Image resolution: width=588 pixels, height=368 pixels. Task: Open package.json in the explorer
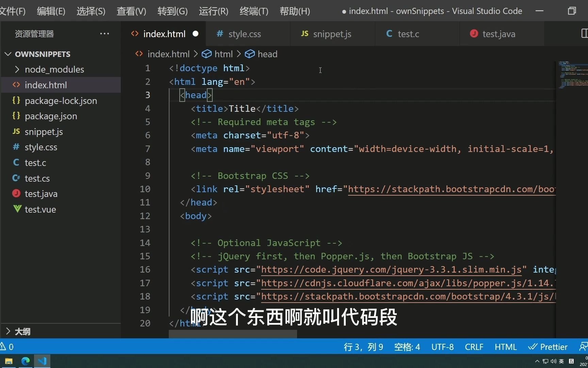point(61,116)
